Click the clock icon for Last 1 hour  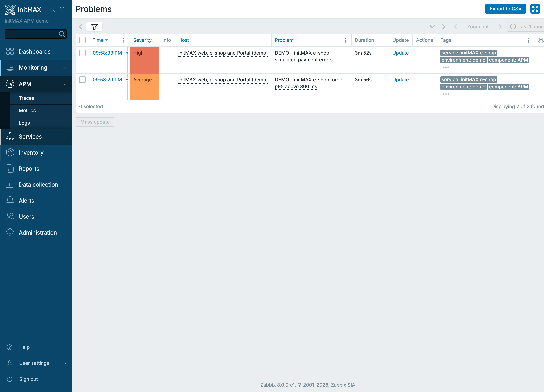513,27
